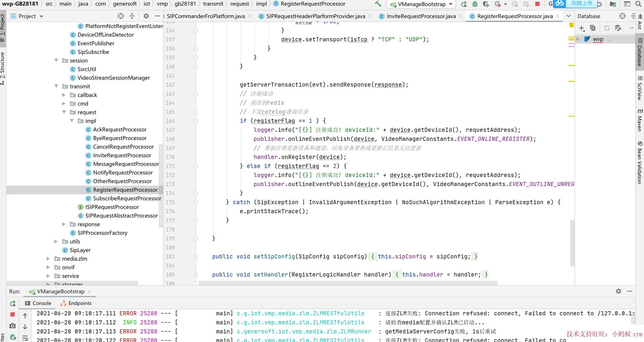
Task: Switch to InviteRequestProcessor.java tab
Action: pyautogui.click(x=421, y=16)
